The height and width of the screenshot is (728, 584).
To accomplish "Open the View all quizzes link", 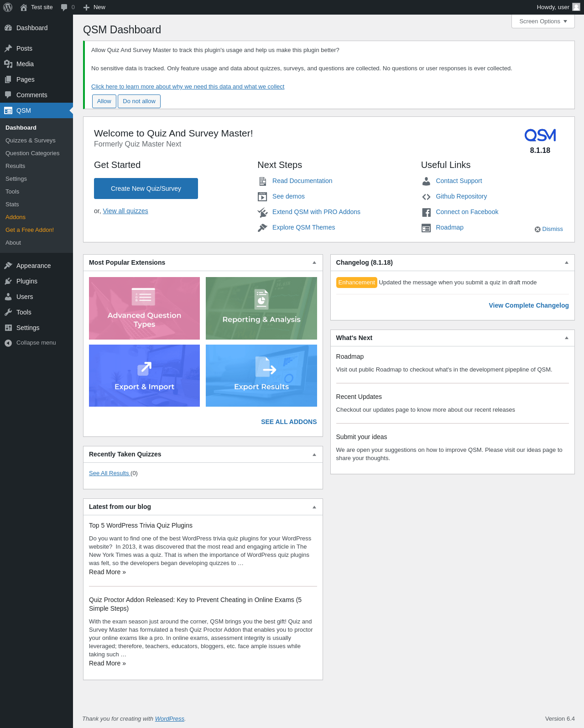I will 125,211.
